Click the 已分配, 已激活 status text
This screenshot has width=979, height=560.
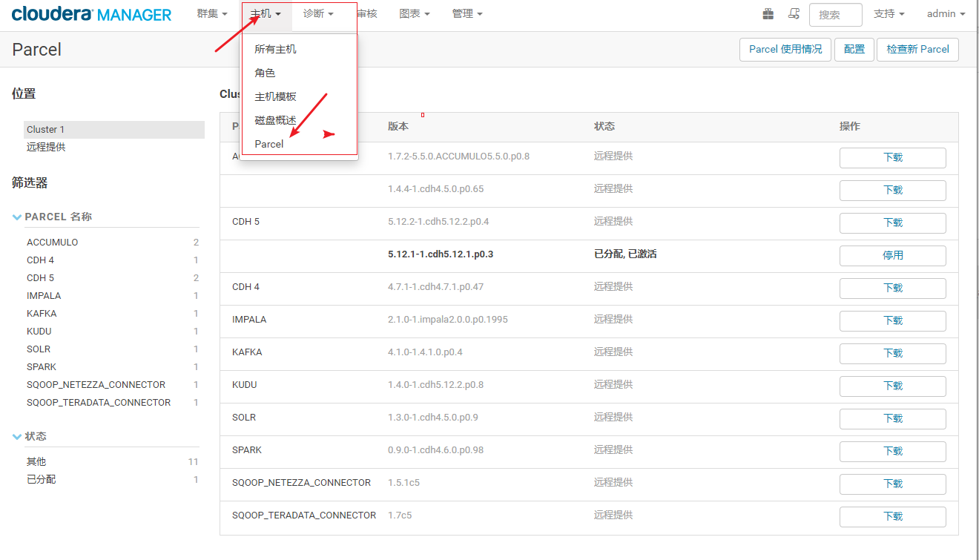625,254
